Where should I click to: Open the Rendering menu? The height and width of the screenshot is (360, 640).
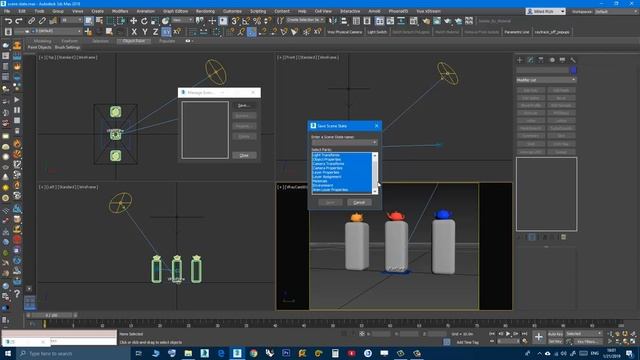click(205, 11)
